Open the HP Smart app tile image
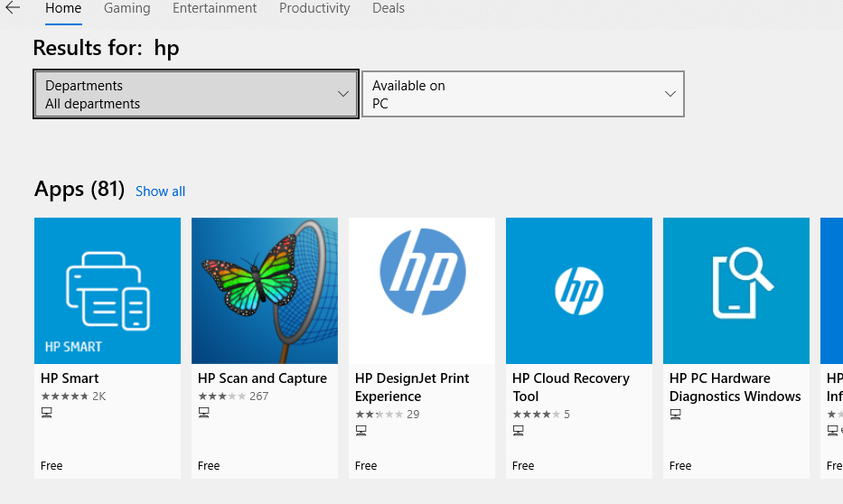Viewport: 843px width, 504px height. [x=108, y=291]
